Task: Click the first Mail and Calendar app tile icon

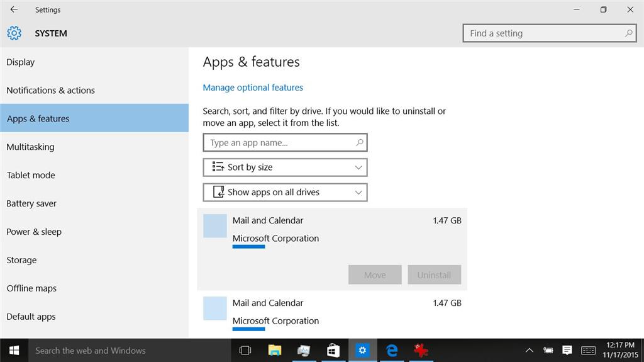Action: pyautogui.click(x=215, y=226)
